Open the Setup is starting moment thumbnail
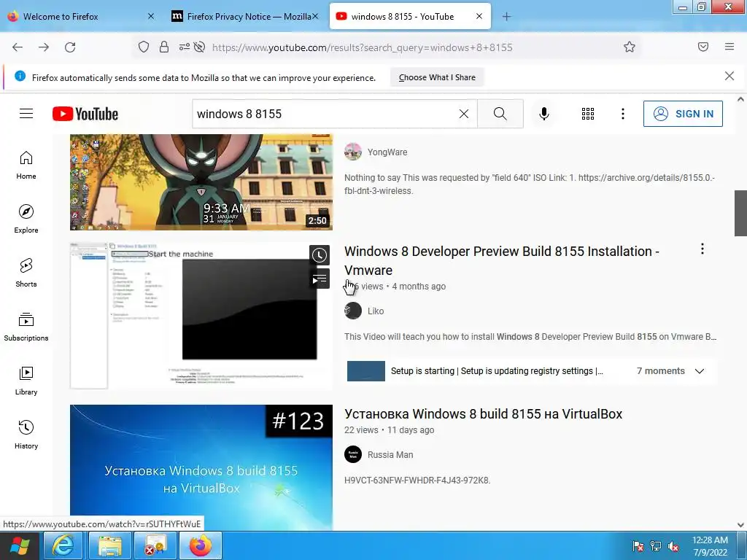The width and height of the screenshot is (747, 560). (366, 371)
